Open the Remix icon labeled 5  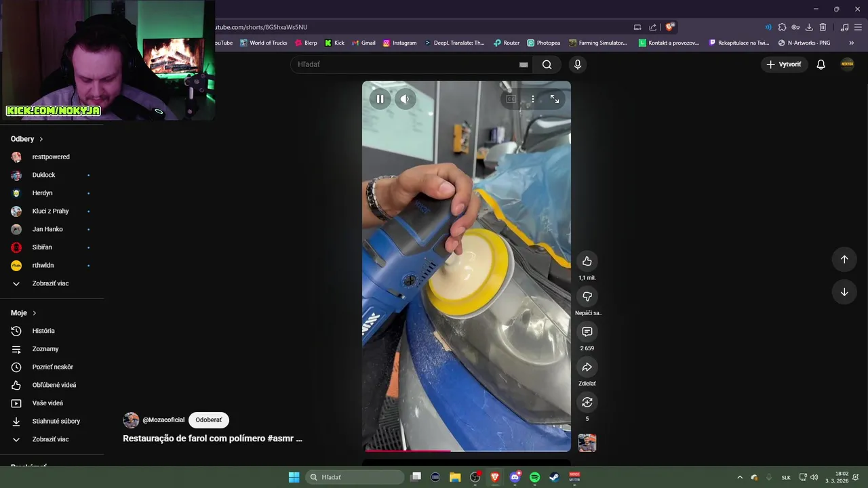587,402
